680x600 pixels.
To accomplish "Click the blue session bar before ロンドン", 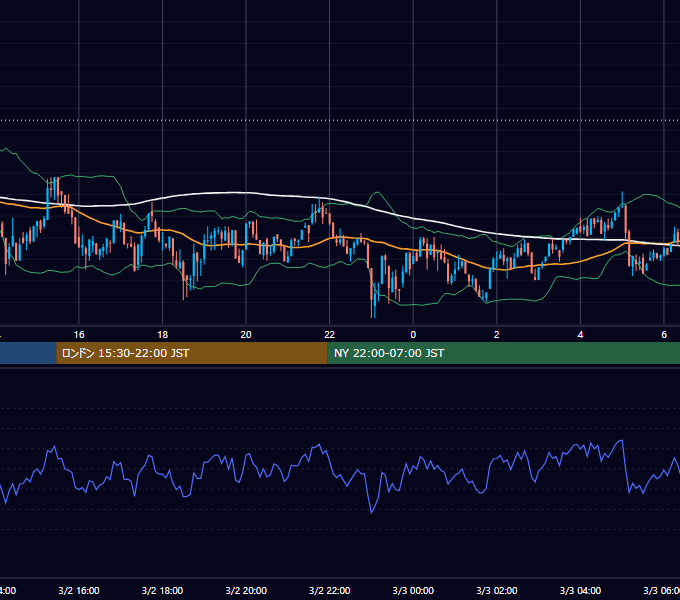I will click(x=28, y=353).
